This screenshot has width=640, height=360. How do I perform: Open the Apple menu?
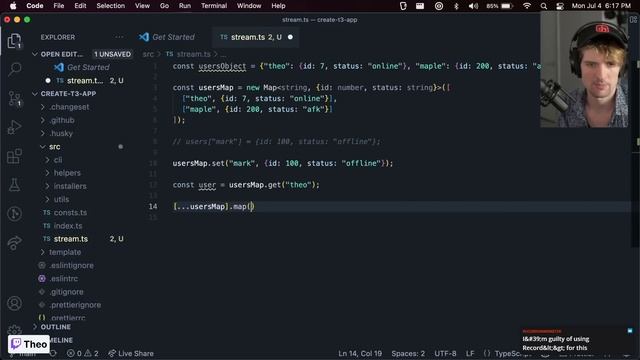click(13, 6)
